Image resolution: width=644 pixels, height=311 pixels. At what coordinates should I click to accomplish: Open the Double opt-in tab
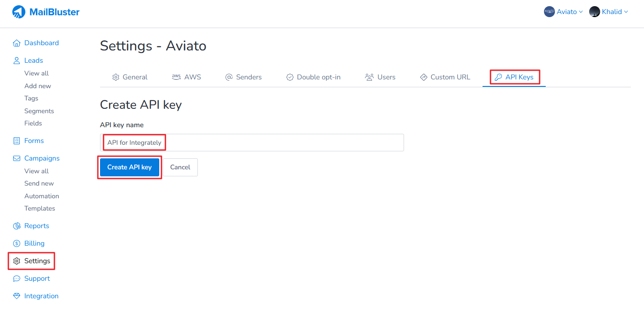[313, 77]
